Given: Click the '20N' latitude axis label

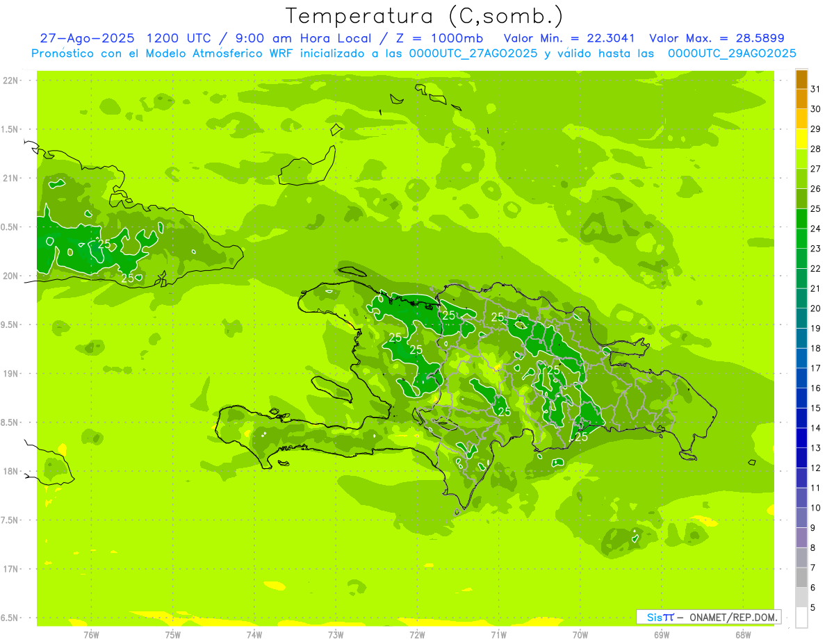Looking at the screenshot, I should coord(11,276).
